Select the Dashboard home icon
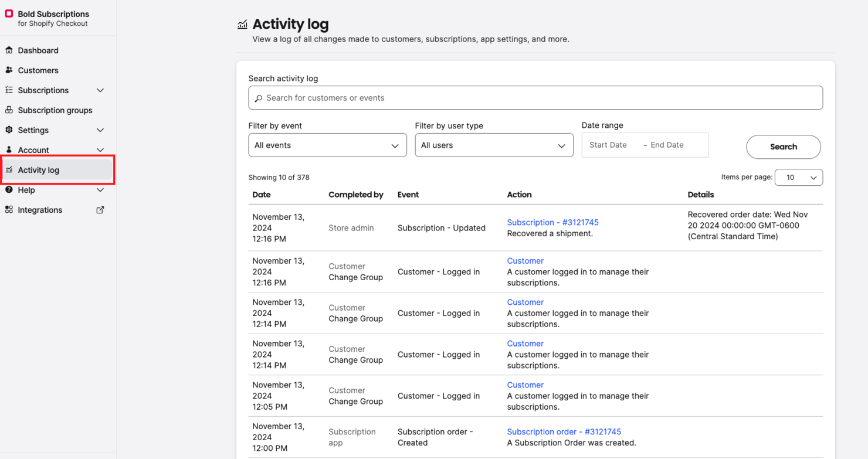This screenshot has width=868, height=459. 9,50
